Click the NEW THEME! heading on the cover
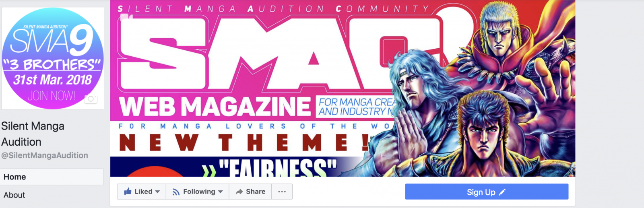644x208 pixels. (244, 142)
